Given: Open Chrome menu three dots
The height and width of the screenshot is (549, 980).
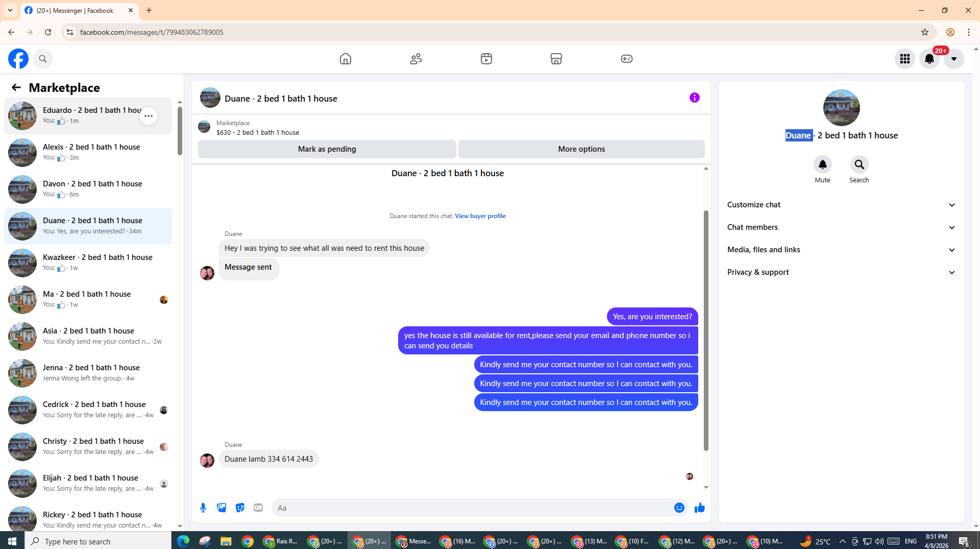Looking at the screenshot, I should (969, 32).
